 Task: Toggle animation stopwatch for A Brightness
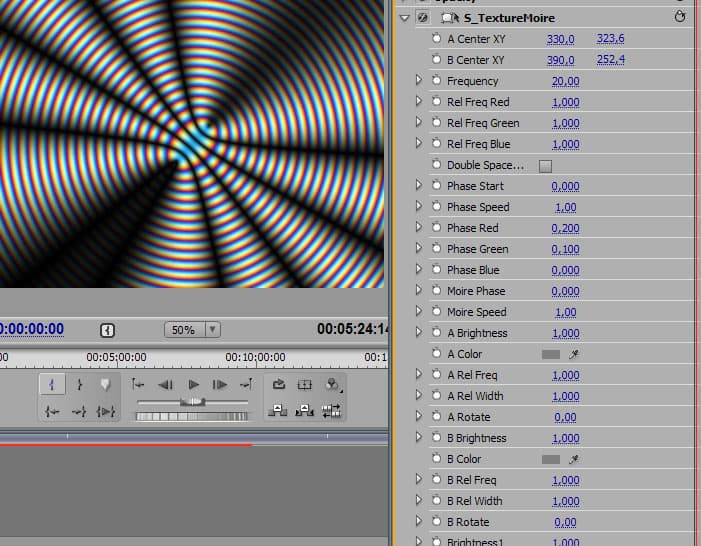pyautogui.click(x=437, y=333)
